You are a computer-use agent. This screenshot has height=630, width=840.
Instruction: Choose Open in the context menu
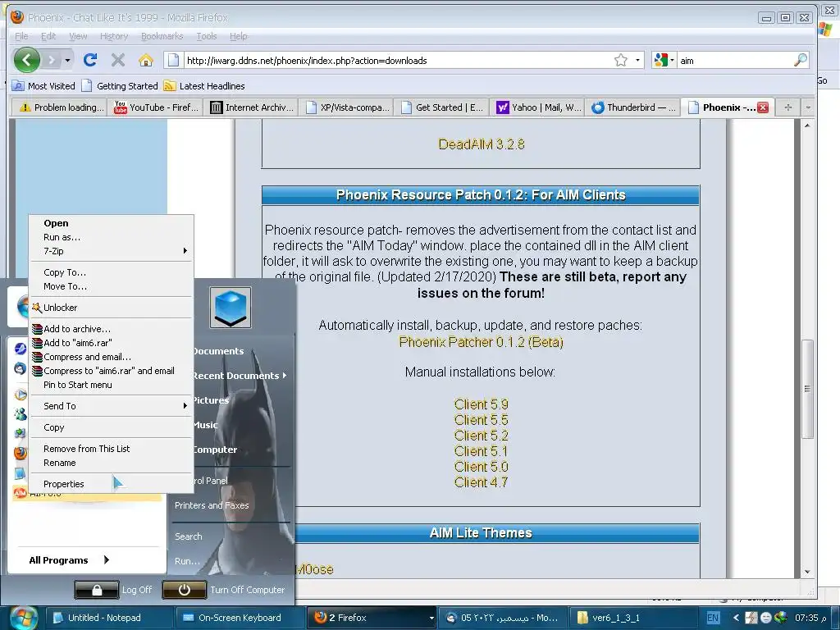(111, 223)
